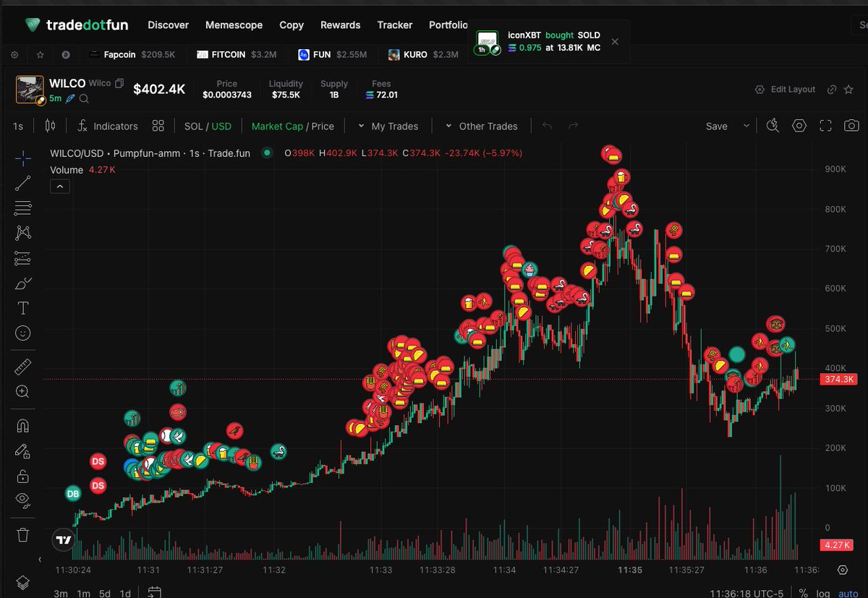Click the TradingView logo on chart
Viewport: 868px width, 598px height.
click(x=64, y=539)
